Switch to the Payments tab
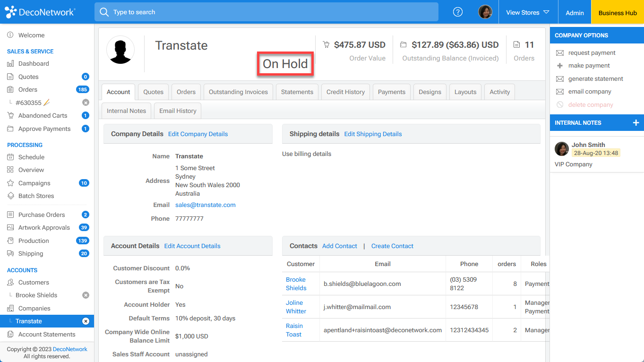Image resolution: width=644 pixels, height=362 pixels. 392,92
